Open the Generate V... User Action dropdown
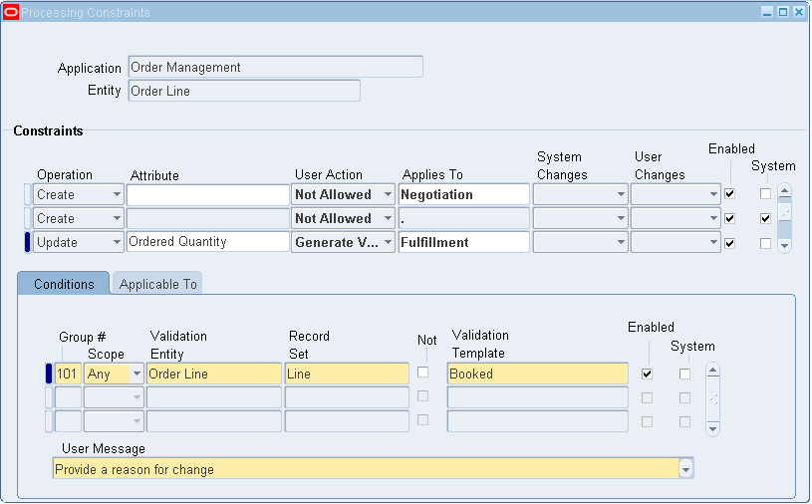Viewport: 812px width, 504px height. point(343,242)
